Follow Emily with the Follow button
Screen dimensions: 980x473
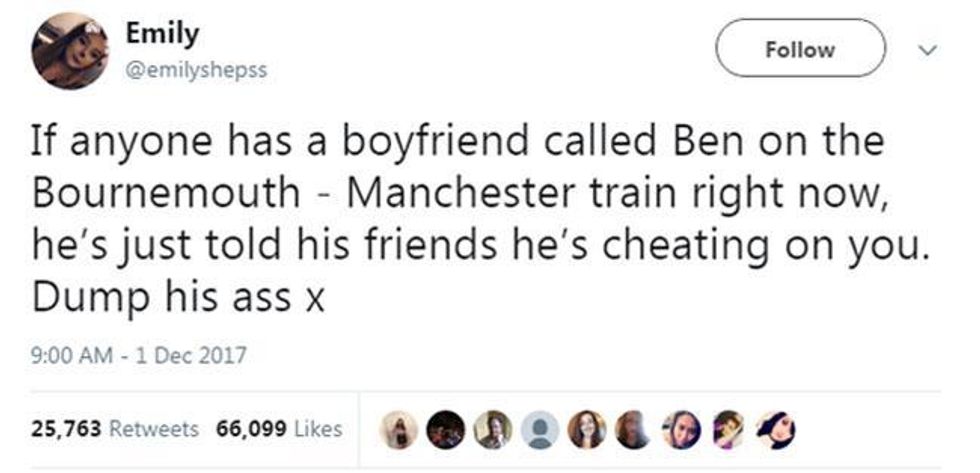[x=801, y=48]
